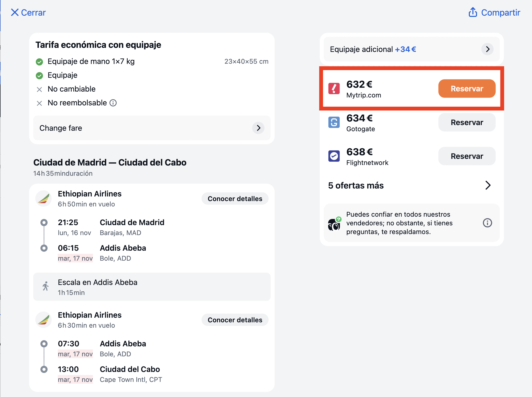Click chevron on Equipaje adicional row
The width and height of the screenshot is (532, 397).
point(487,49)
